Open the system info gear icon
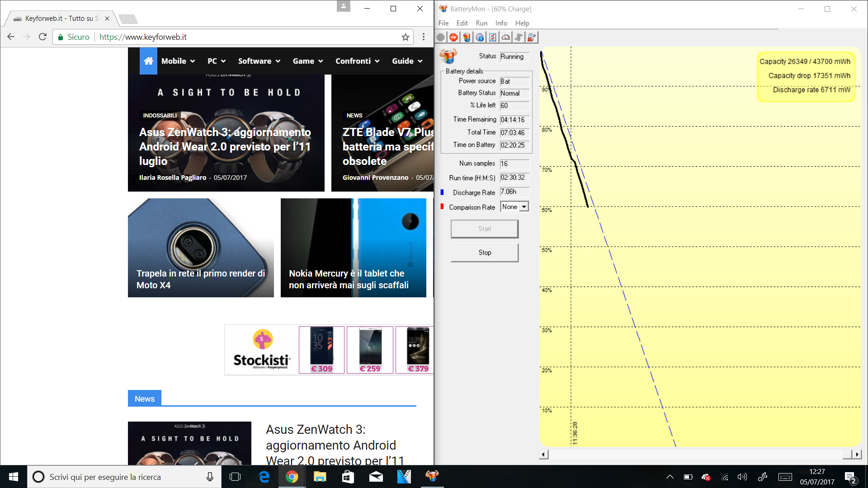Screen dimensions: 868x488 tap(480, 38)
